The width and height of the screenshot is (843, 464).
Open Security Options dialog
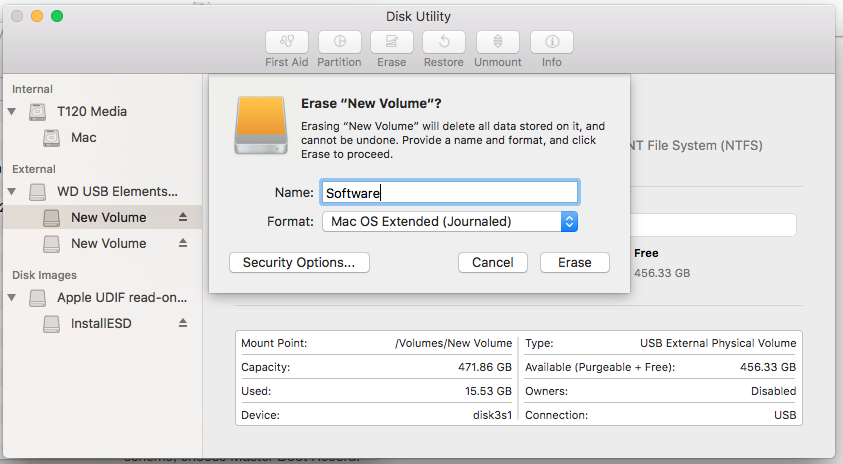click(299, 262)
